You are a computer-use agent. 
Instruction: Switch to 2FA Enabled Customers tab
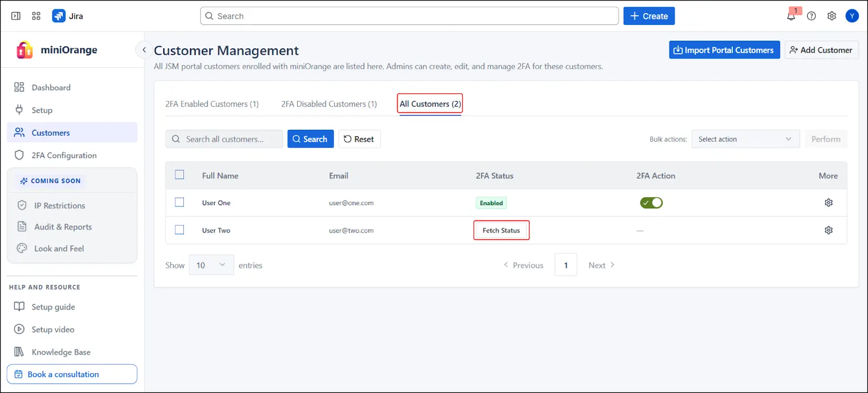pyautogui.click(x=212, y=104)
